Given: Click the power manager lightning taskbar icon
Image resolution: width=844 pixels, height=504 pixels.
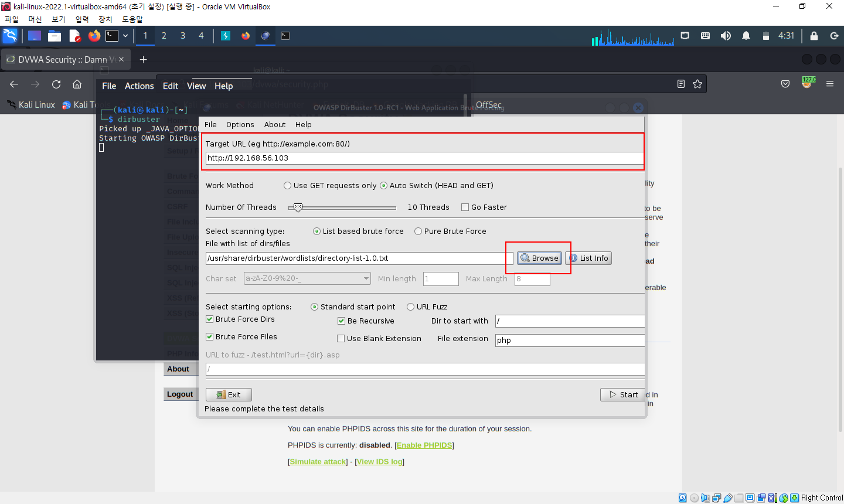Looking at the screenshot, I should point(226,36).
